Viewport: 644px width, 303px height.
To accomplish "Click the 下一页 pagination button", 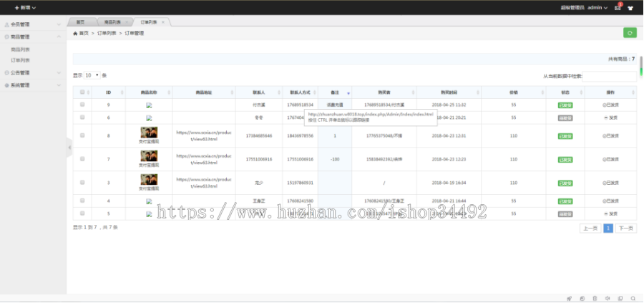I will coord(625,228).
